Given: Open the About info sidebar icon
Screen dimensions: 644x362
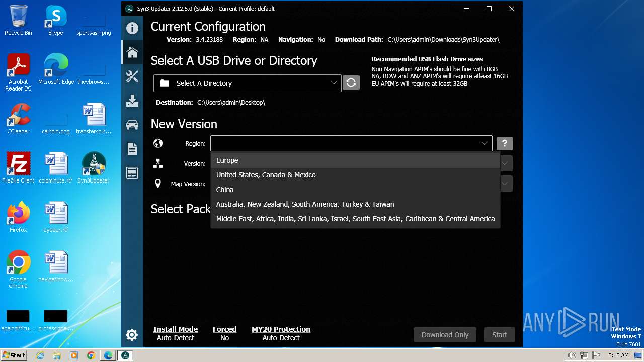Looking at the screenshot, I should click(132, 28).
